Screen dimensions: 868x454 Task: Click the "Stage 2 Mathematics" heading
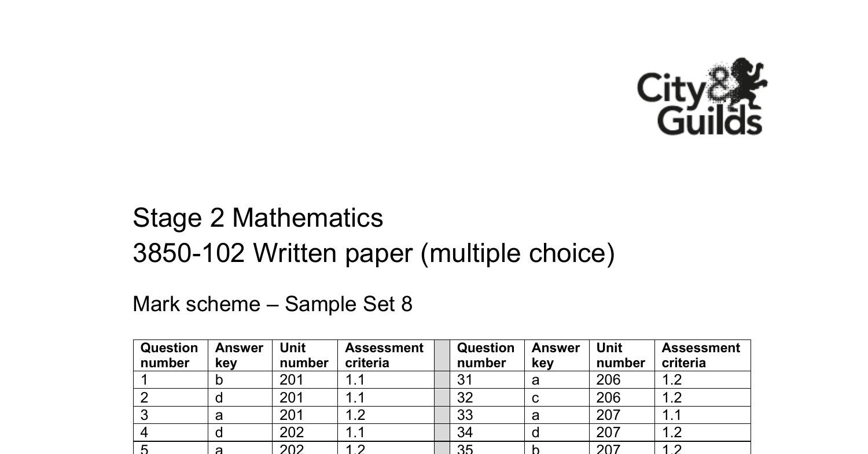(x=258, y=218)
